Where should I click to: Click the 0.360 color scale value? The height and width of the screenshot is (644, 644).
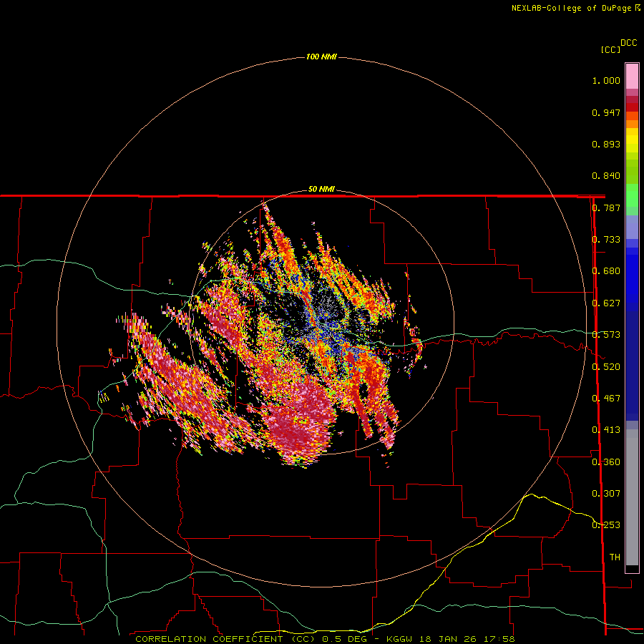tap(606, 462)
